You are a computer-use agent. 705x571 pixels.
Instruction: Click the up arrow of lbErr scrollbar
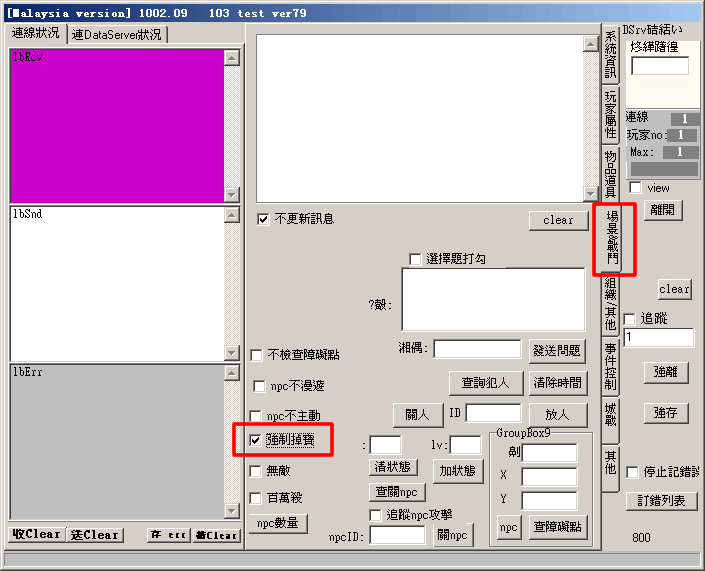tap(232, 373)
